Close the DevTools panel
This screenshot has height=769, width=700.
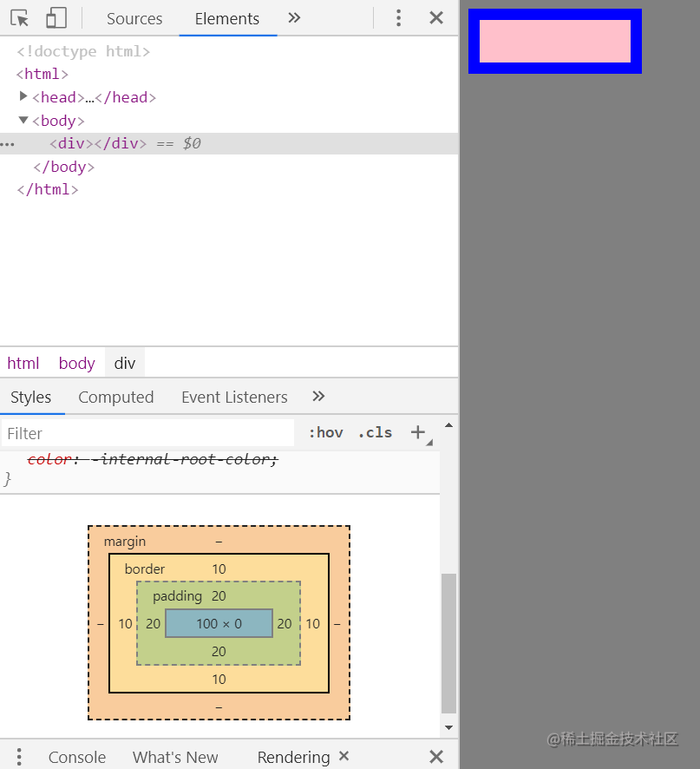(x=436, y=18)
